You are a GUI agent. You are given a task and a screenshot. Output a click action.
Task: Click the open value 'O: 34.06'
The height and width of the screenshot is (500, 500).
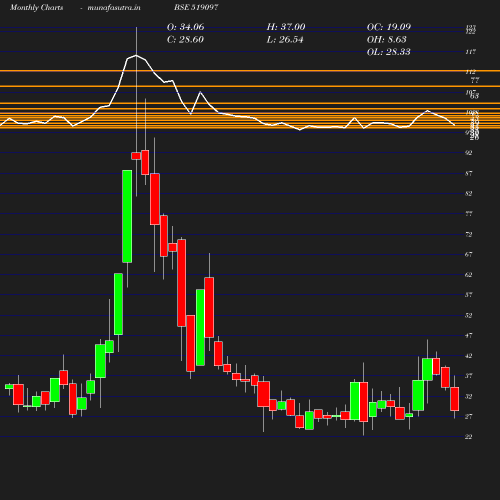185,27
